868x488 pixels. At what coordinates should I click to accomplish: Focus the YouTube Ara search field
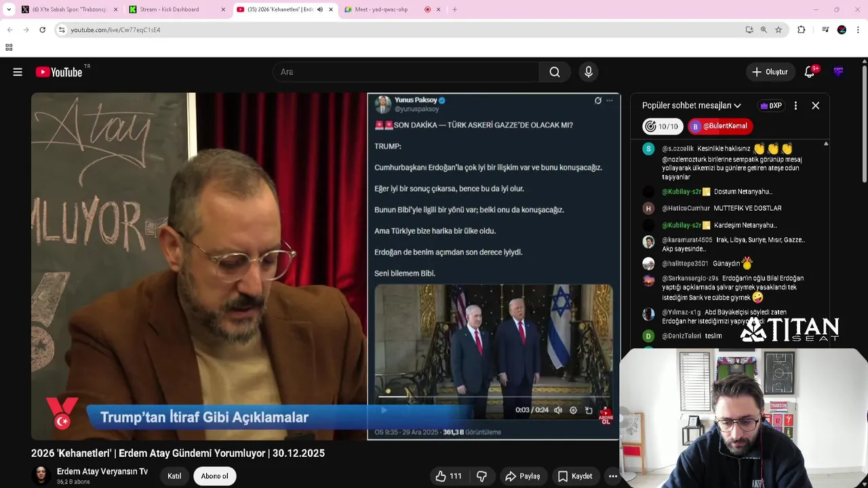[x=406, y=72]
